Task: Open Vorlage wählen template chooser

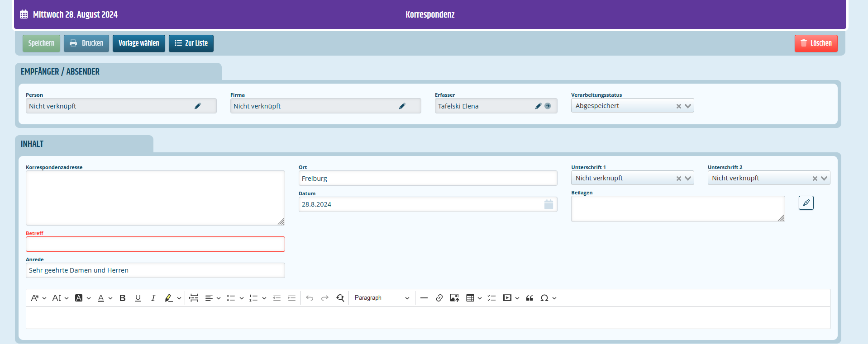Action: (x=139, y=43)
